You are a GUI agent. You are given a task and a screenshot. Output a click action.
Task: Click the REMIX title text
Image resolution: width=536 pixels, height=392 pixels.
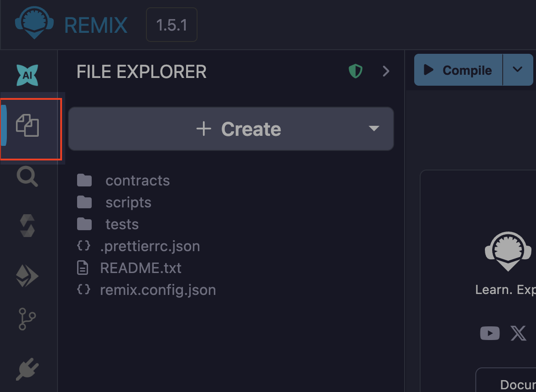coord(96,25)
